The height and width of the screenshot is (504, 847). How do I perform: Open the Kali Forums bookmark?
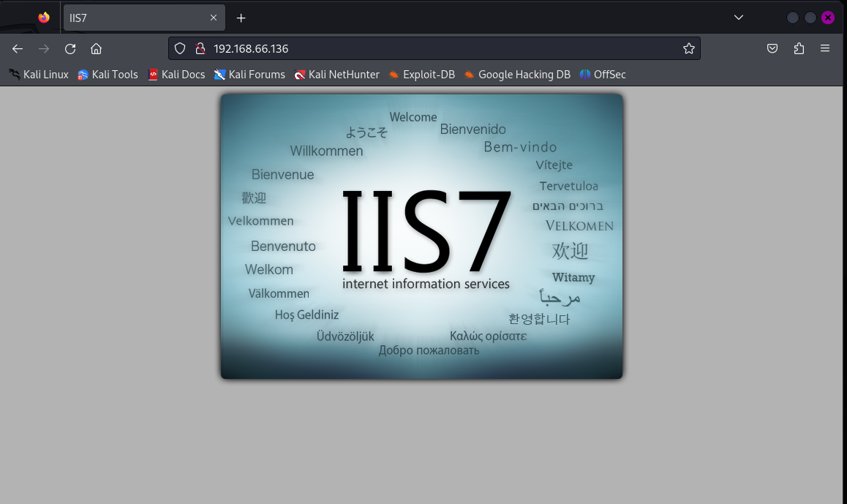pyautogui.click(x=249, y=75)
